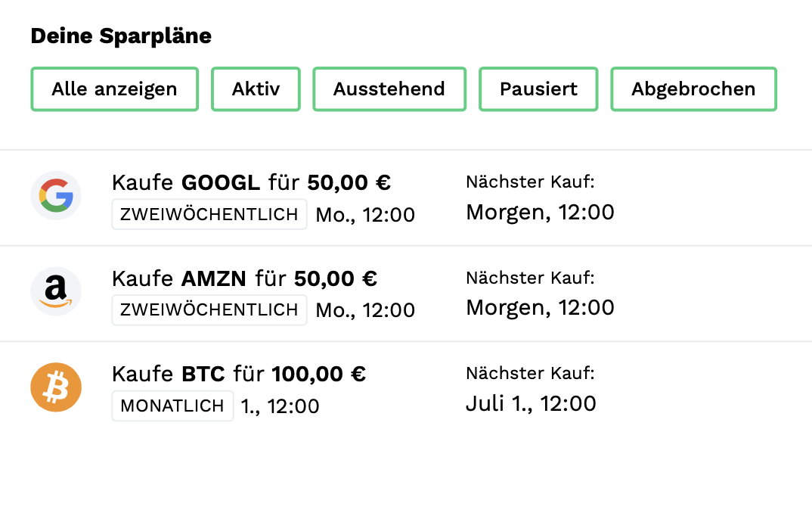
Task: Click the Amazon logo icon
Action: (x=56, y=291)
